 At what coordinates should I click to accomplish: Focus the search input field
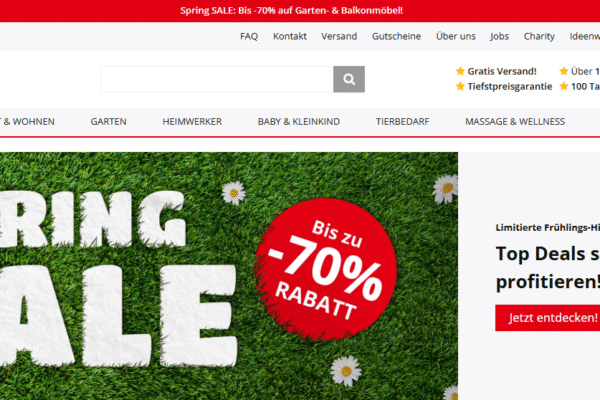[x=217, y=79]
